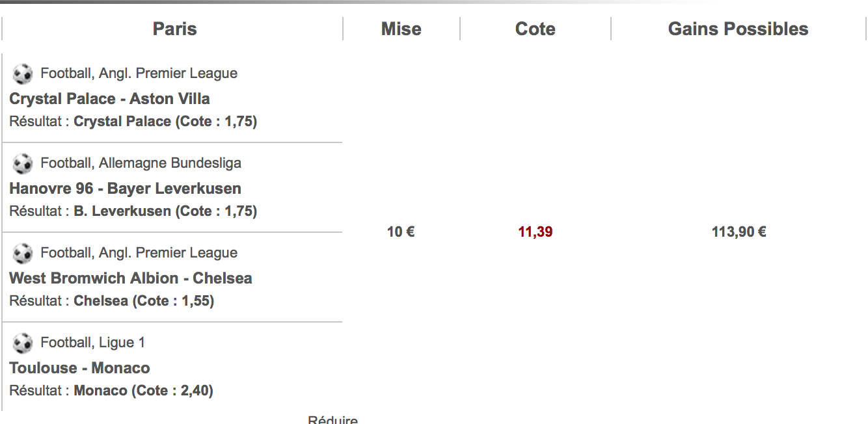Open the Toulouse - Monaco match

pyautogui.click(x=79, y=368)
